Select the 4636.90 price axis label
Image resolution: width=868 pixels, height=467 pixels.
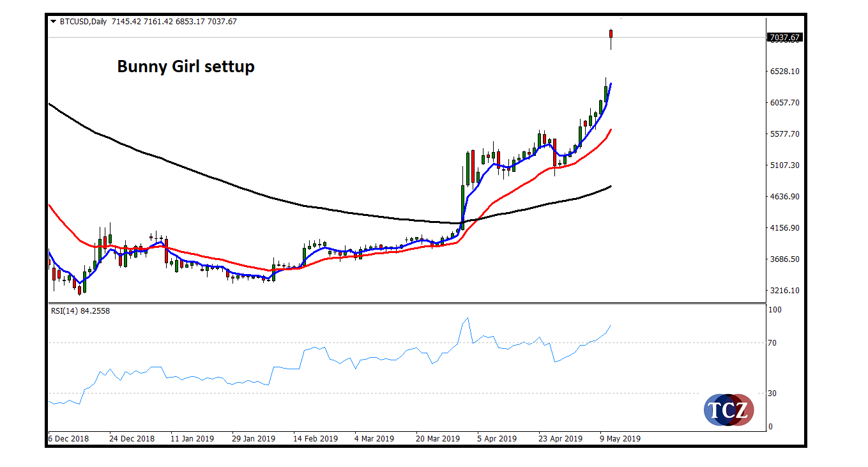784,197
